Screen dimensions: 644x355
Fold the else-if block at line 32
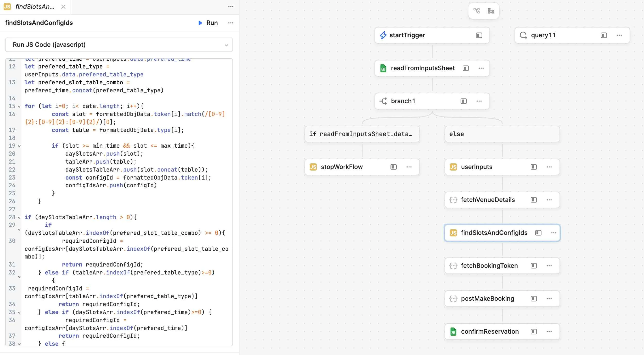pos(19,277)
